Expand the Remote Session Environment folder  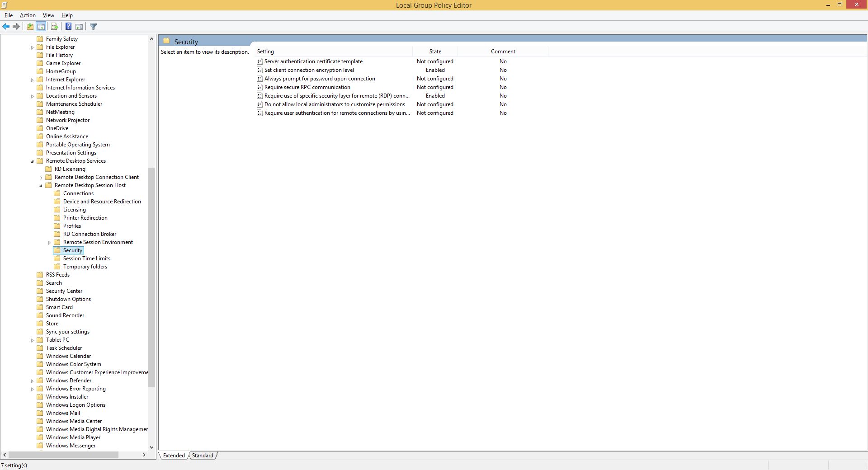[x=49, y=243]
